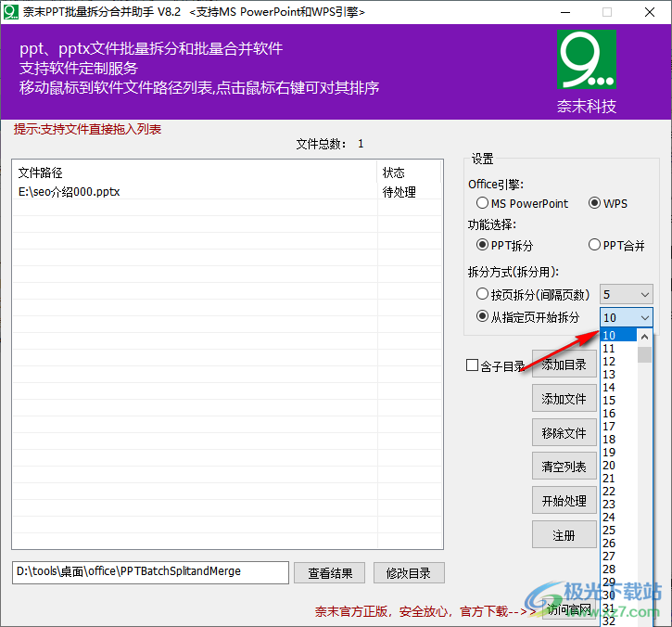This screenshot has width=672, height=627.
Task: Click the output directory path field
Action: pyautogui.click(x=150, y=572)
